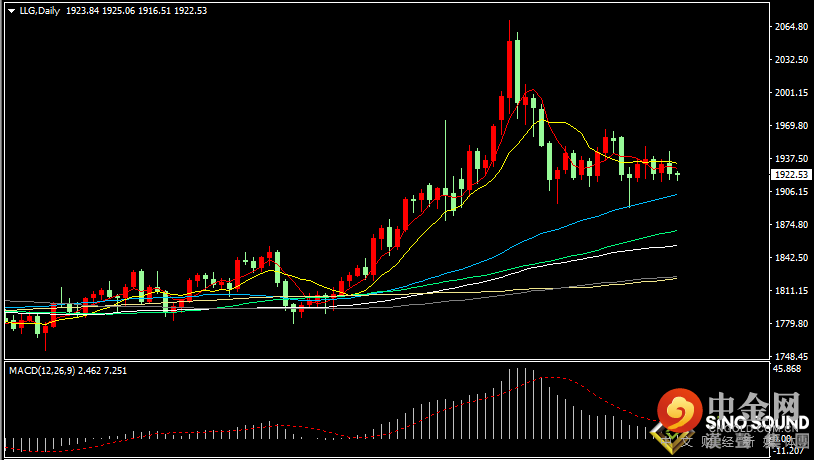Image resolution: width=814 pixels, height=460 pixels.
Task: Click the 1842.50 price axis label
Action: pos(792,258)
